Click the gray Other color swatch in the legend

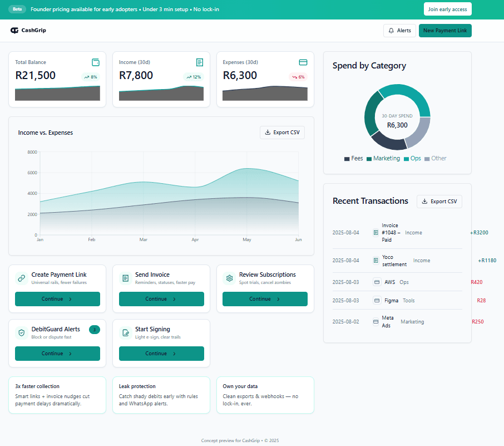[427, 158]
